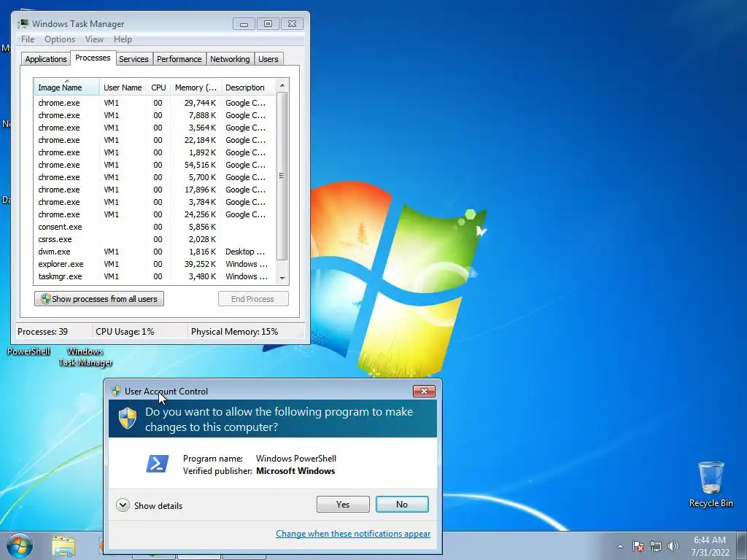Click No in User Account Control
The width and height of the screenshot is (747, 560).
[x=402, y=505]
